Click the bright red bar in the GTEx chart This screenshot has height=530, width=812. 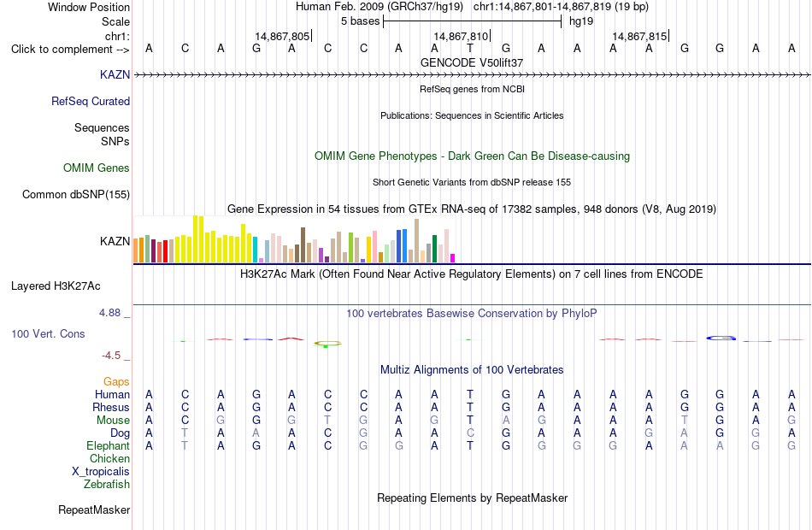point(165,251)
